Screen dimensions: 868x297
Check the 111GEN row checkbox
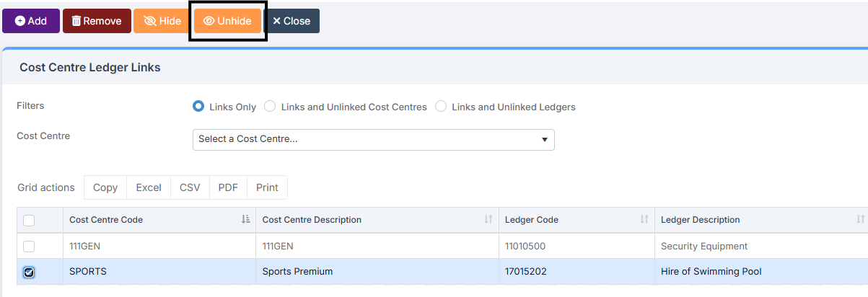29,247
